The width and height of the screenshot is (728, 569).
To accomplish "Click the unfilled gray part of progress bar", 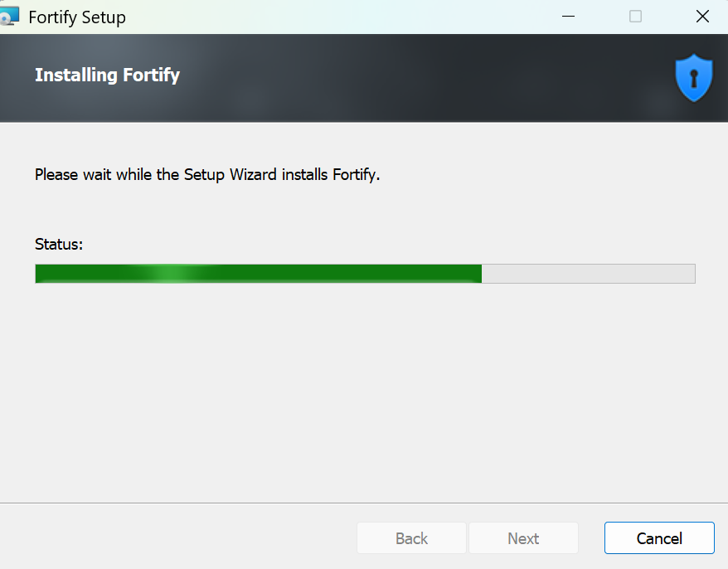I will [x=589, y=274].
